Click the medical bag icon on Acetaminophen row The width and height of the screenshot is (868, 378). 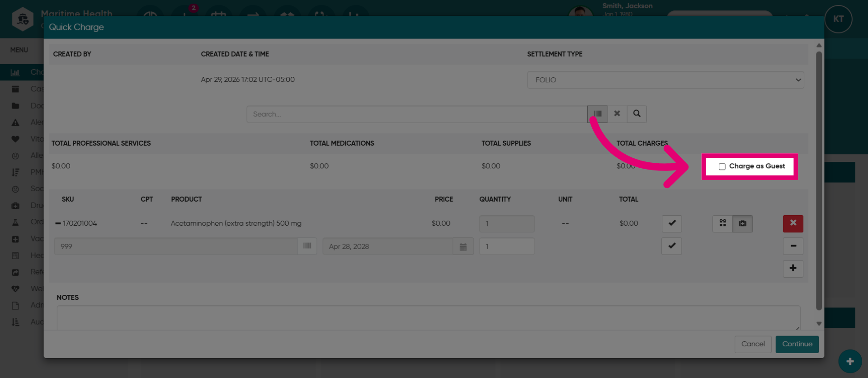(742, 223)
